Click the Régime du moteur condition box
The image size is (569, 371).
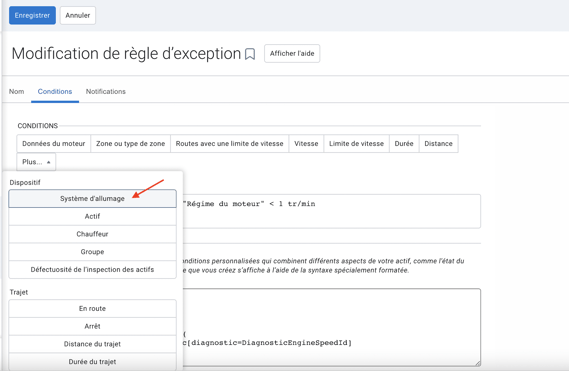(x=331, y=211)
